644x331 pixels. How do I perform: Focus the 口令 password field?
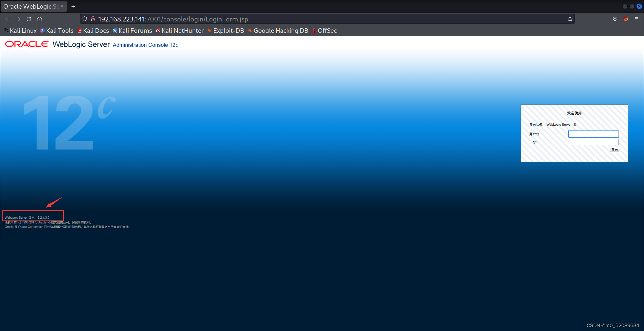pos(593,142)
